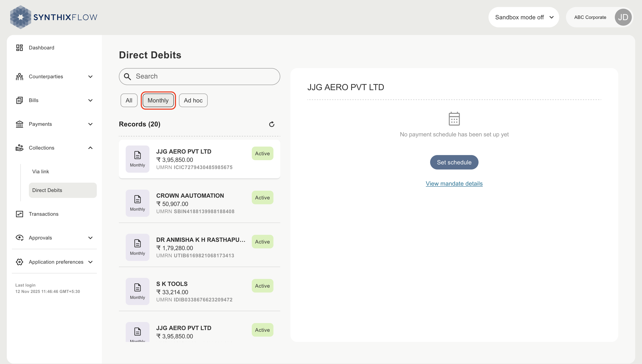Click the Collections hand-coins icon
This screenshot has width=642, height=364.
(20, 148)
